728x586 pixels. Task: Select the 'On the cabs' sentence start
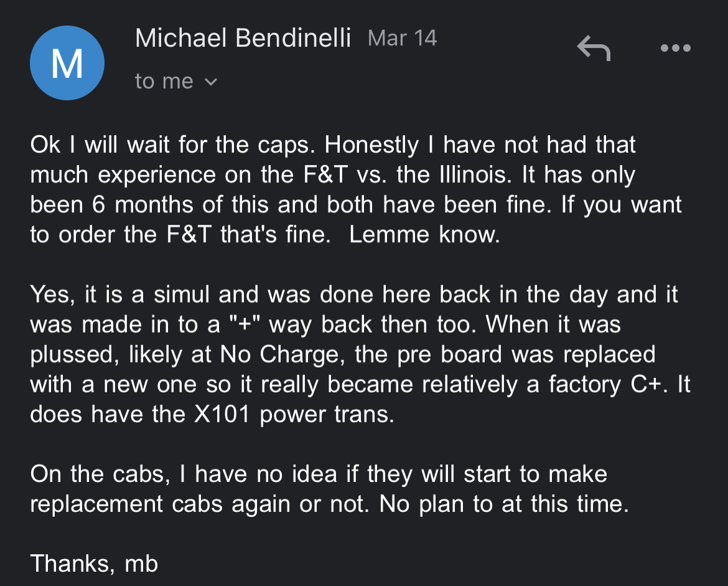100,474
